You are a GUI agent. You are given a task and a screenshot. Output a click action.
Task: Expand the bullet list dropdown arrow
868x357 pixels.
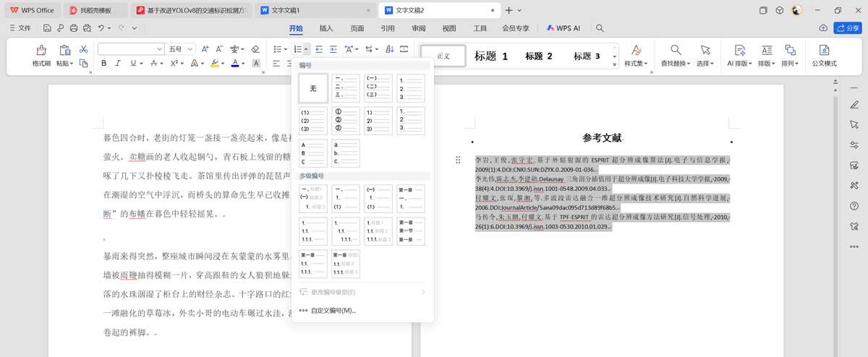point(286,49)
